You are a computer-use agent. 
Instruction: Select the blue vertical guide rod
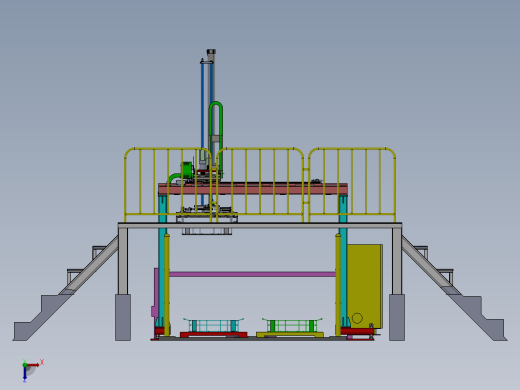[x=202, y=133]
